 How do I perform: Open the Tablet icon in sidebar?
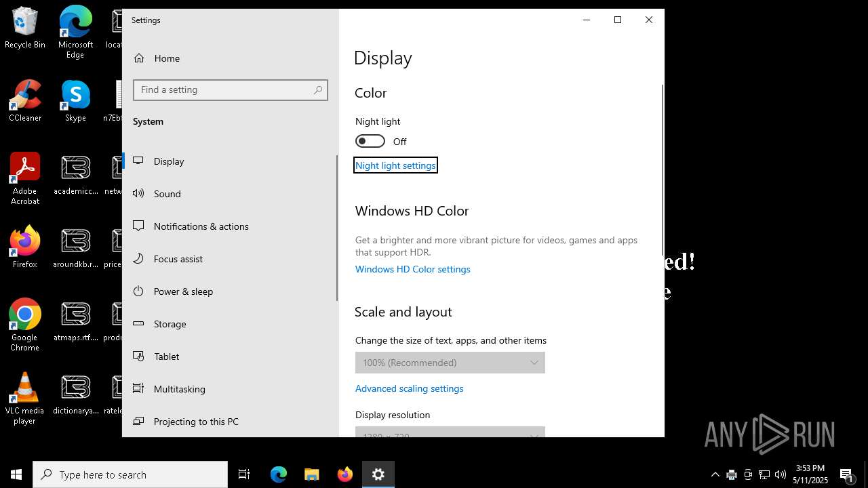(x=138, y=356)
